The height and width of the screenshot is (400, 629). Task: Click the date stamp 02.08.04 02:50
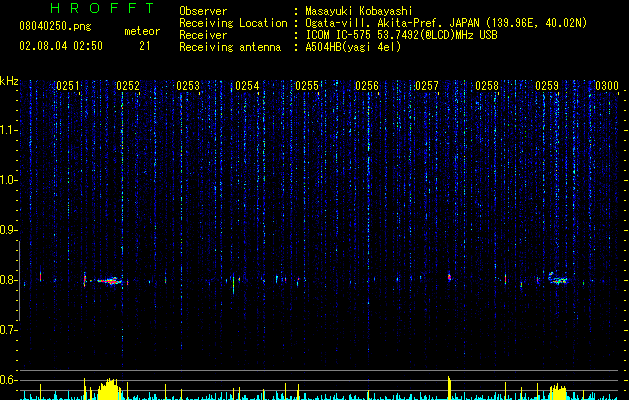(x=61, y=46)
